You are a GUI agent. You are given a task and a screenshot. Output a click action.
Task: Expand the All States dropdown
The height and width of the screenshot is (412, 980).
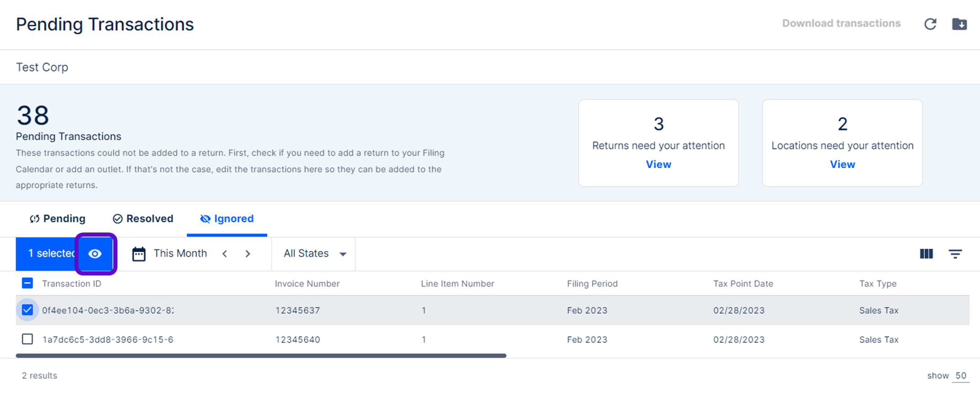coord(314,254)
